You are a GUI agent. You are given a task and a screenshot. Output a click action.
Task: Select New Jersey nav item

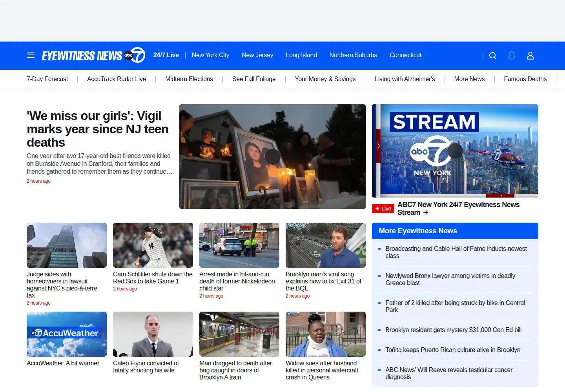(x=257, y=55)
